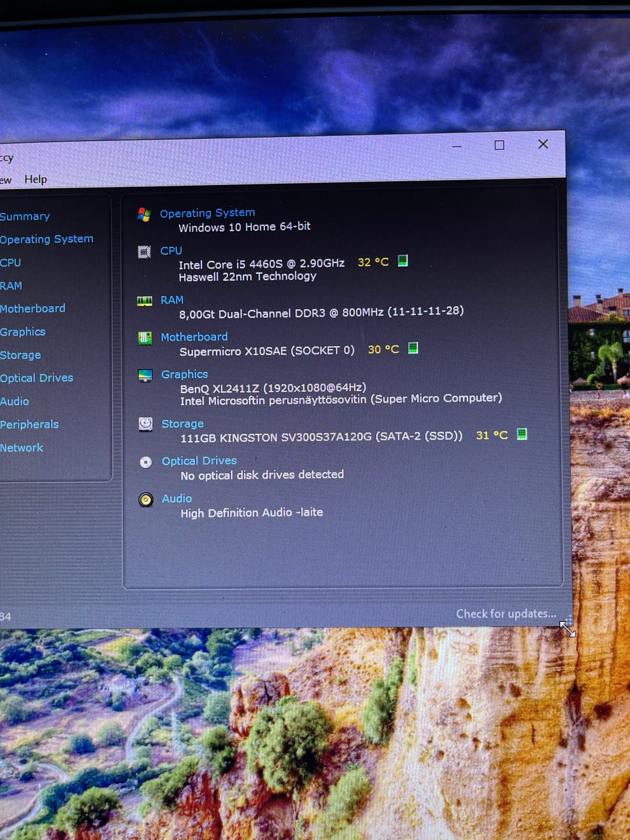Select RAM in the sidebar
Viewport: 630px width, 840px height.
coord(11,286)
